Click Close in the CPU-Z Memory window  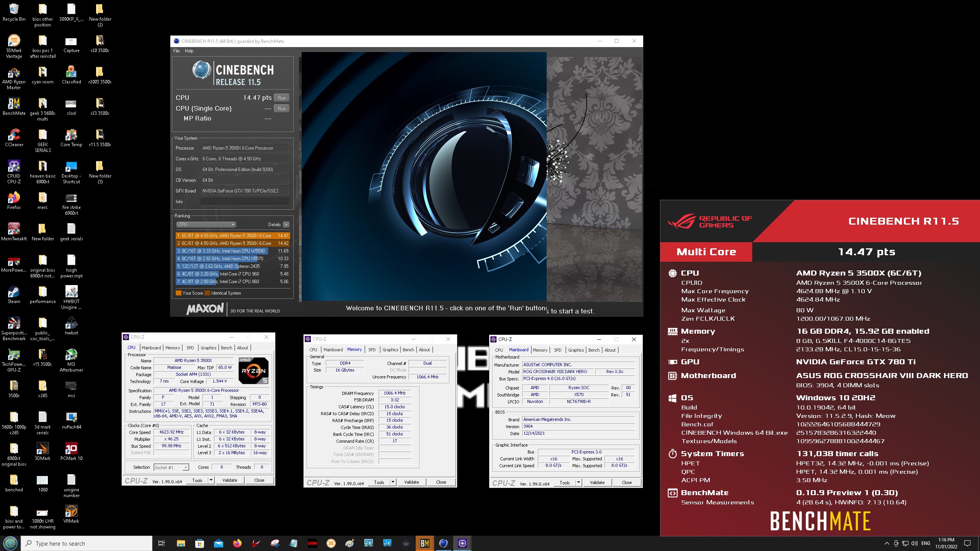click(x=441, y=482)
